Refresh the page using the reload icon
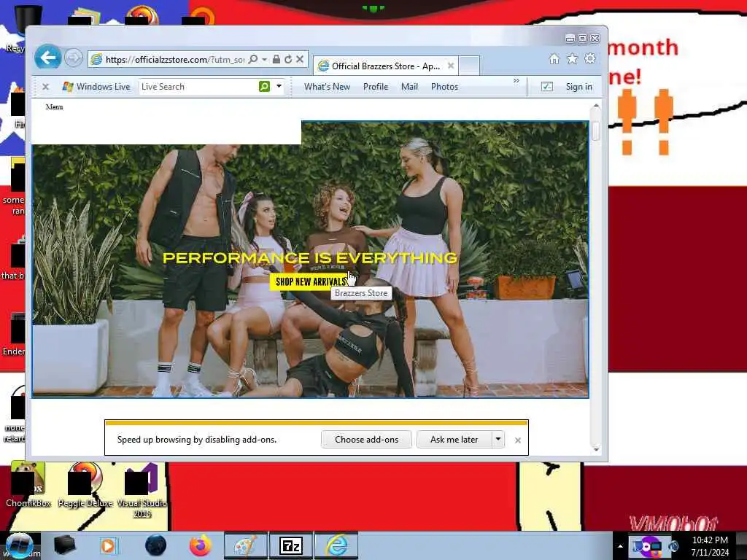 [x=287, y=59]
